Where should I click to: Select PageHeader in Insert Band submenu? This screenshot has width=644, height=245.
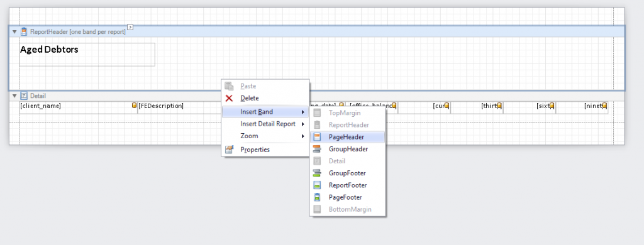(x=347, y=137)
